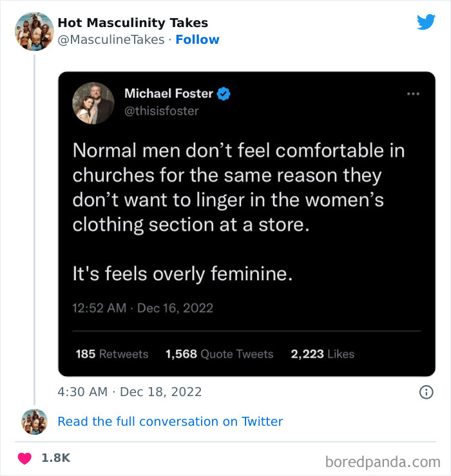
Task: Follow the MasculineTakes account
Action: [x=197, y=39]
